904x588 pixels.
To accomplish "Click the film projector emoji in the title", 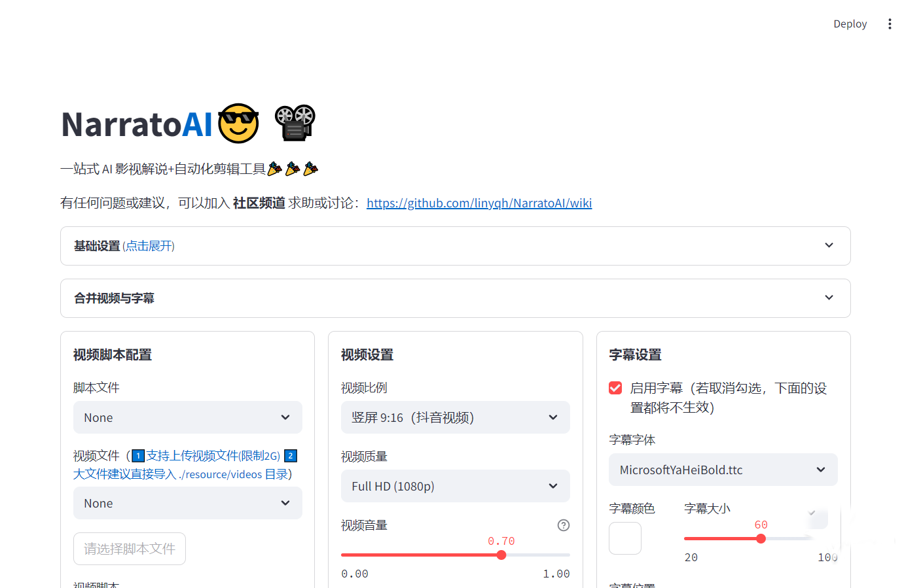I will (x=295, y=123).
